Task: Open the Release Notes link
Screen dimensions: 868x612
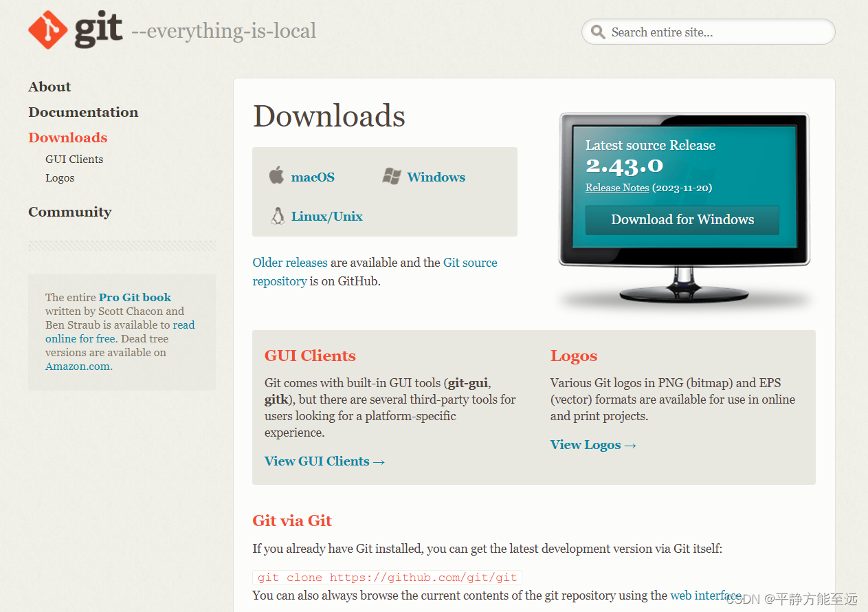Action: pyautogui.click(x=617, y=188)
